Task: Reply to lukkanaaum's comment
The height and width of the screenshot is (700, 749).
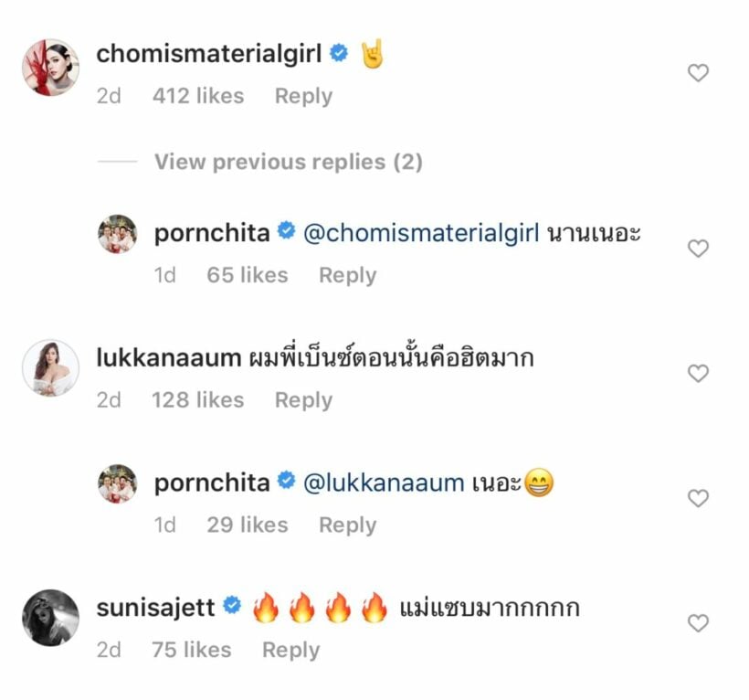Action: [x=303, y=400]
